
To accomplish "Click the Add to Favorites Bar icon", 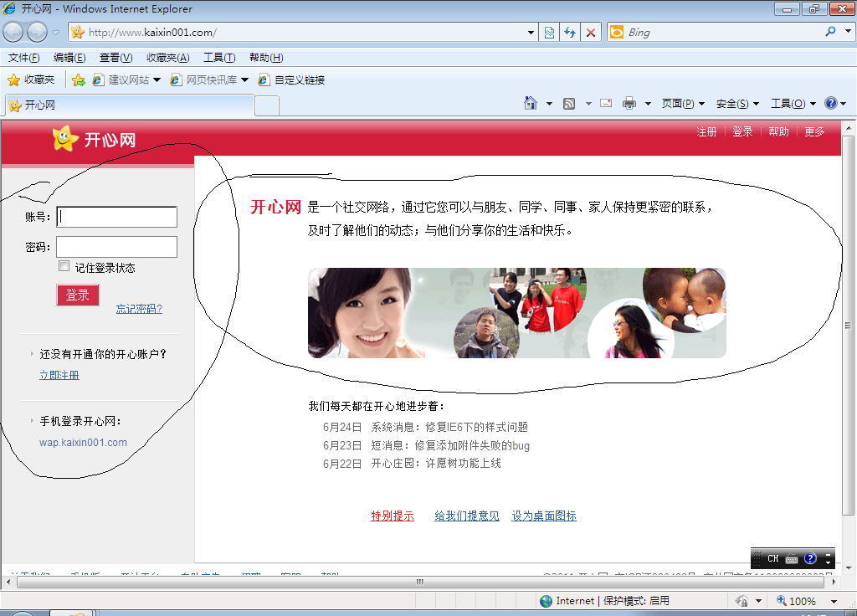I will (x=79, y=80).
